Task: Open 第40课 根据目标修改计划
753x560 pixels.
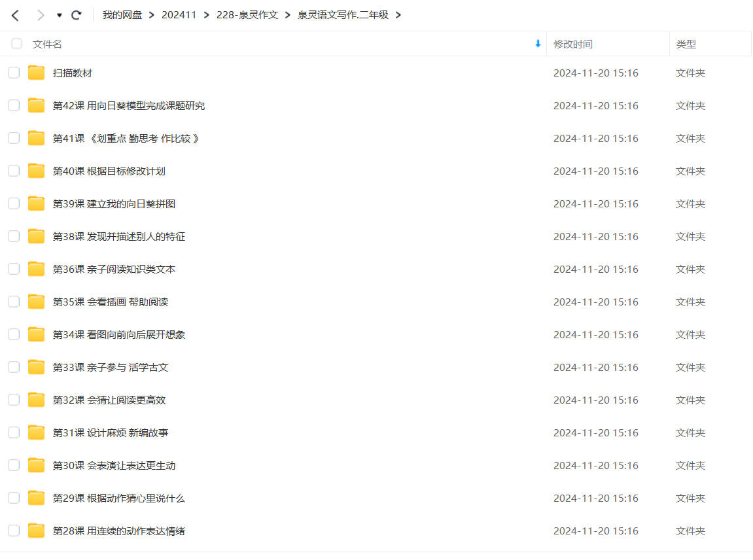Action: tap(109, 171)
